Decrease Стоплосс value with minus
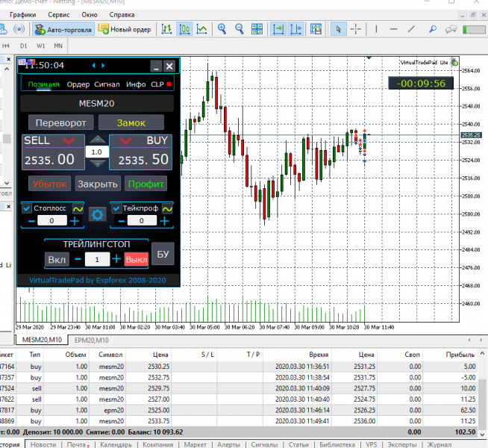The image size is (488, 448). (31, 221)
